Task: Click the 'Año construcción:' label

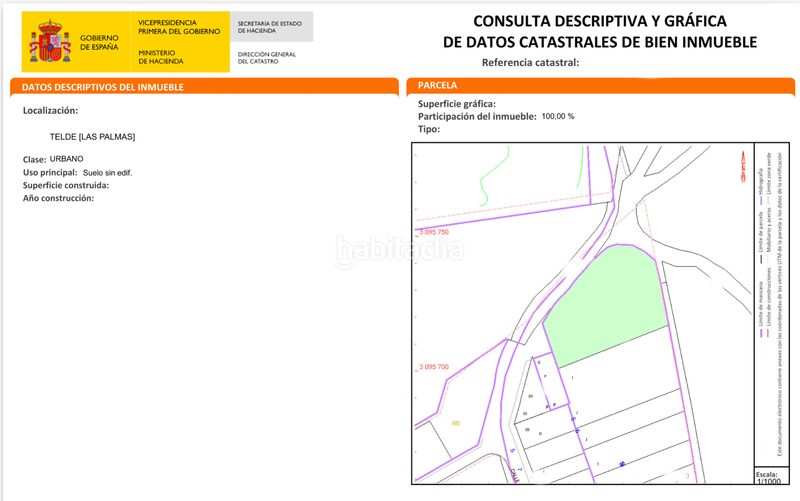Action: [58, 198]
